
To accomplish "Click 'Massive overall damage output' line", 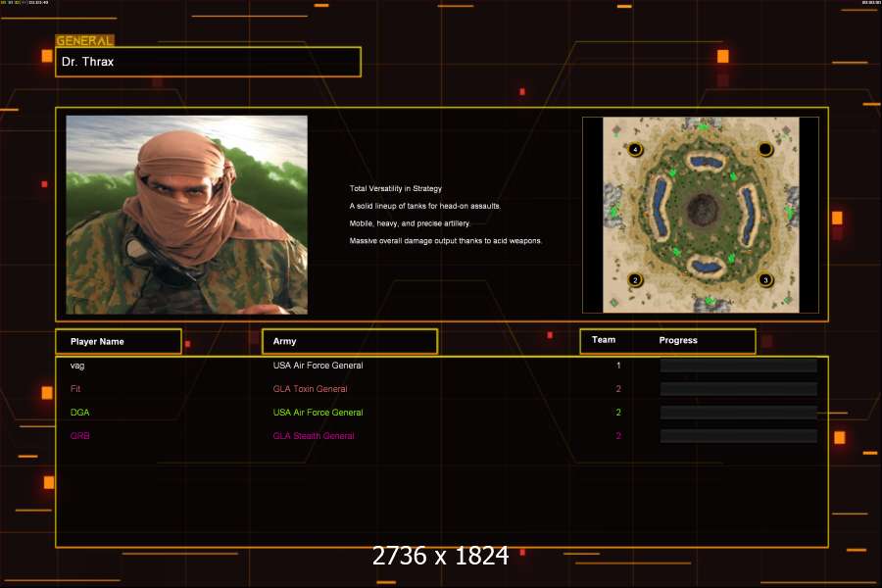I will point(446,241).
